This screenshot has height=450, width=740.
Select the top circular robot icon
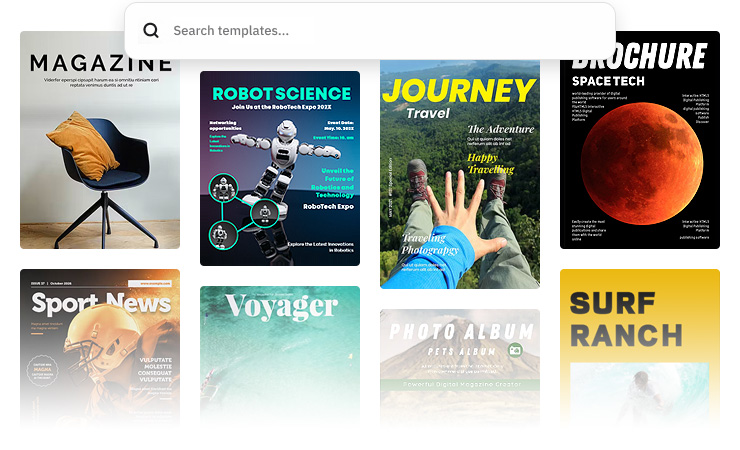[x=223, y=188]
